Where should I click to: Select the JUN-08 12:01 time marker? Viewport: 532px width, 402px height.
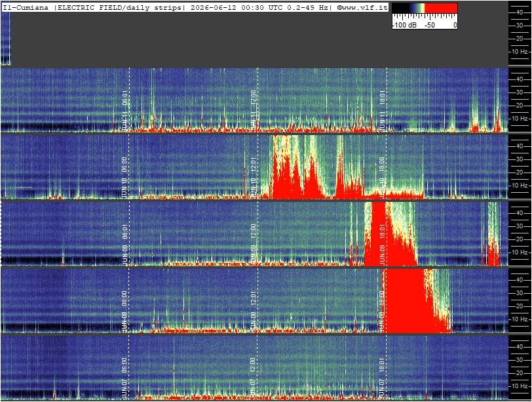pos(254,311)
